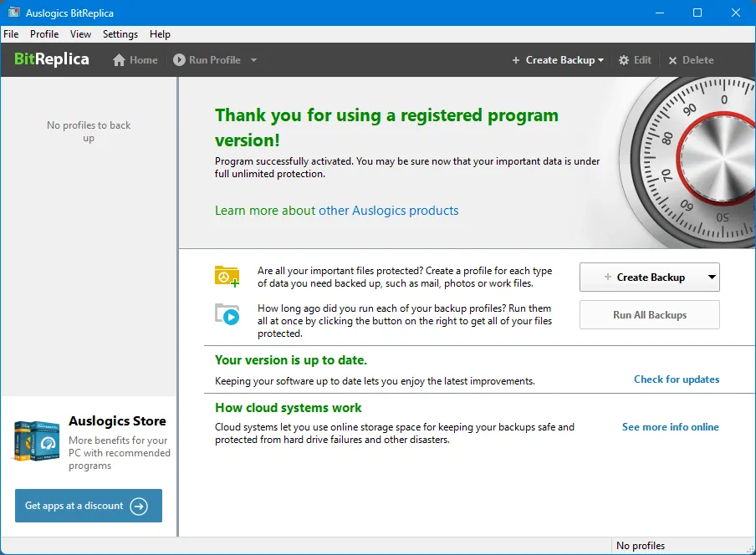Click the Run All Backups button
Viewport: 756px width, 555px height.
[x=650, y=314]
